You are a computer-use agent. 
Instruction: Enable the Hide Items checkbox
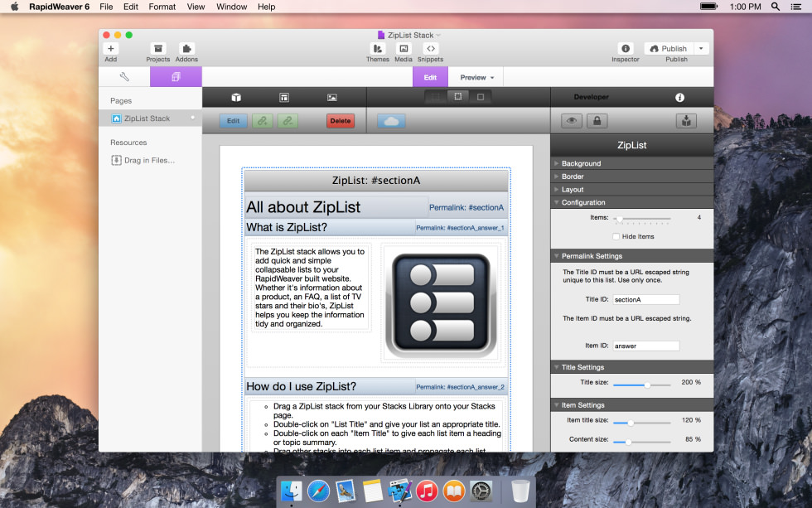tap(616, 236)
